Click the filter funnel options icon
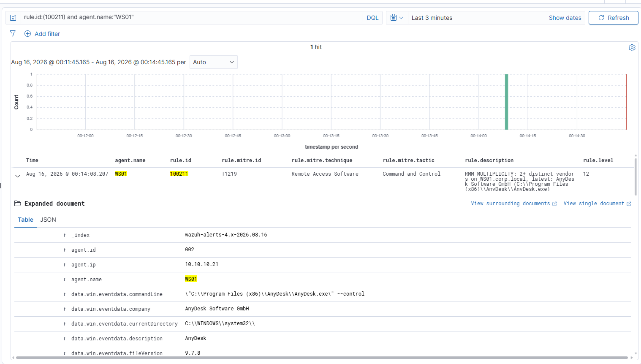Screen dimensions: 641x364 [x=13, y=34]
